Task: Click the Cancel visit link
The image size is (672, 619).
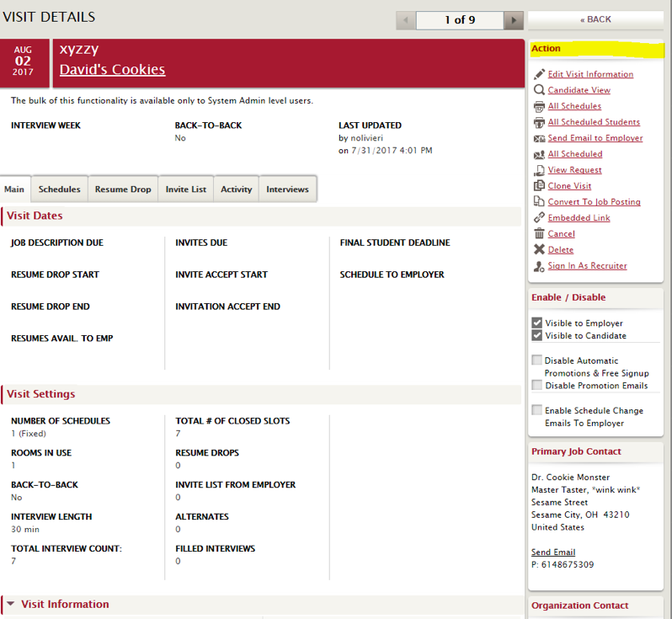Action: pos(561,233)
